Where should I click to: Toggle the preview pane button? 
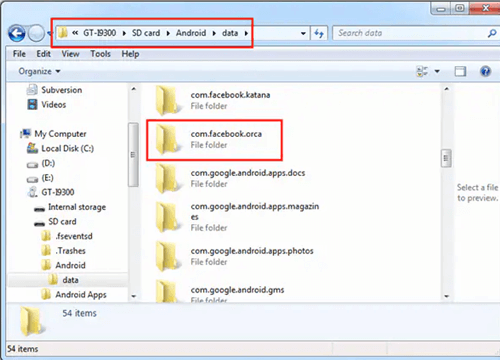click(x=460, y=71)
